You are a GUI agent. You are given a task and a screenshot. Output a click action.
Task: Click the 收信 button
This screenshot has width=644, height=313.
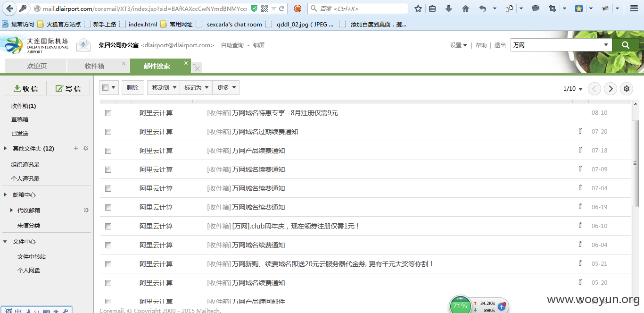(x=25, y=88)
